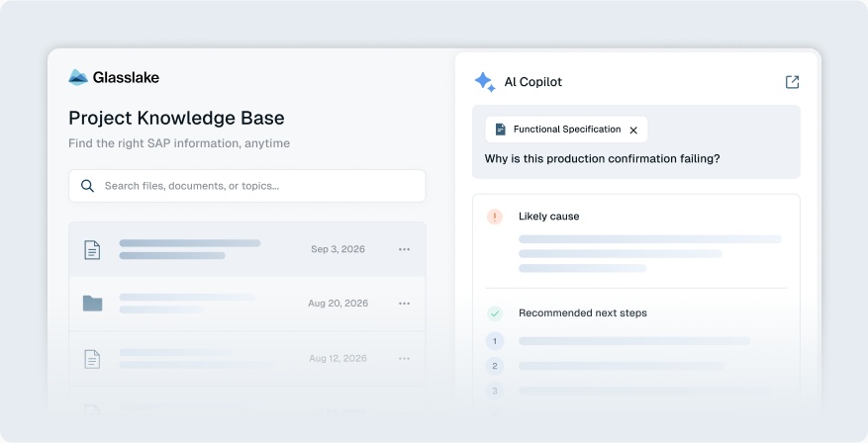Click the Glasslake logo icon
This screenshot has height=443, width=868.
click(78, 77)
